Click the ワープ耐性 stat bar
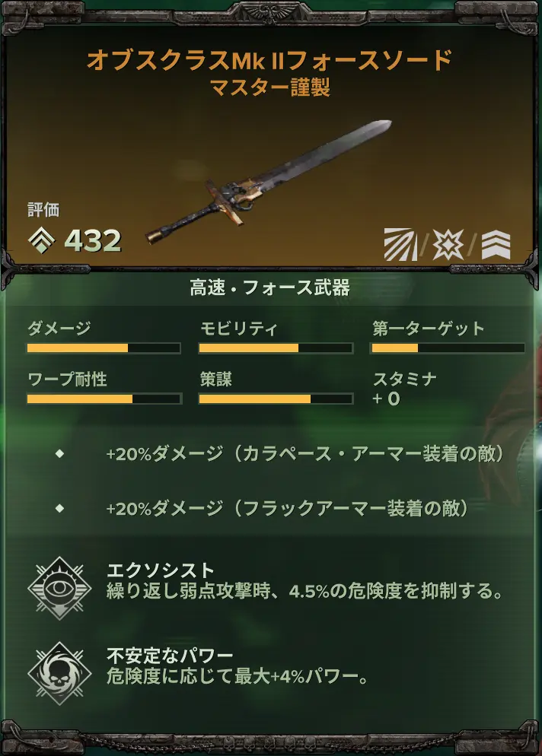This screenshot has width=542, height=756. [x=104, y=399]
